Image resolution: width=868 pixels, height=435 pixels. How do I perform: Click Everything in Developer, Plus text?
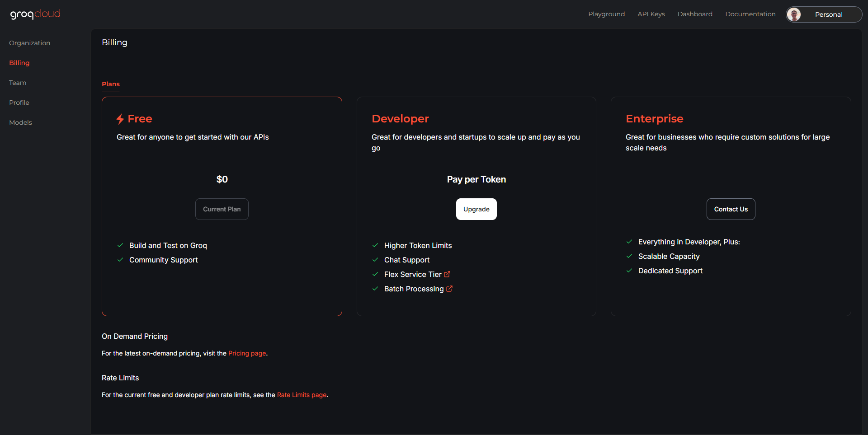pos(689,242)
